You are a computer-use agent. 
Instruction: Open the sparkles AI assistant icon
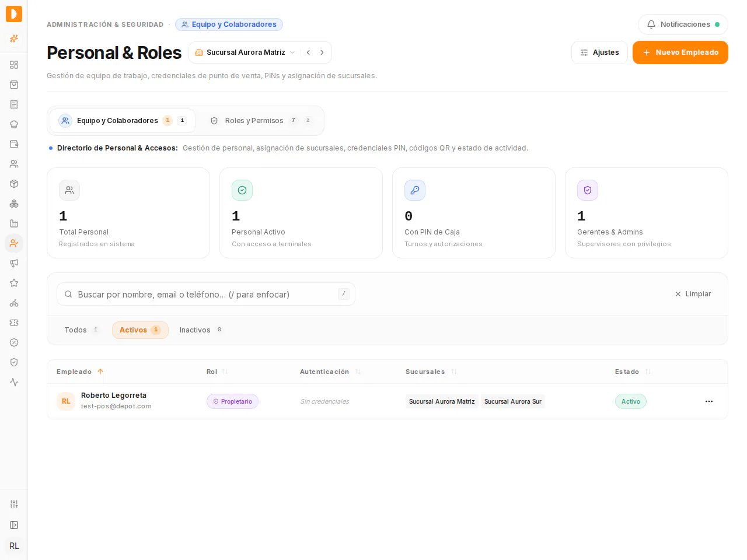pos(14,38)
